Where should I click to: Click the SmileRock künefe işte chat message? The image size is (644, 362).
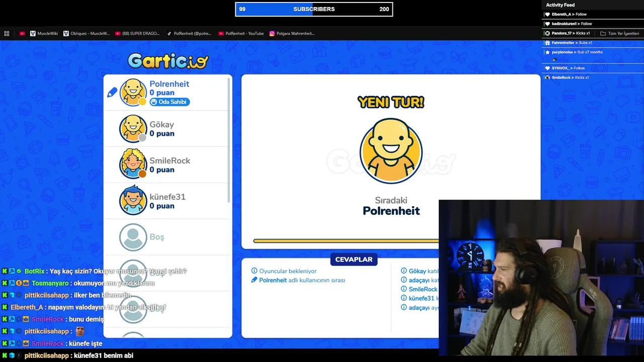click(x=85, y=343)
